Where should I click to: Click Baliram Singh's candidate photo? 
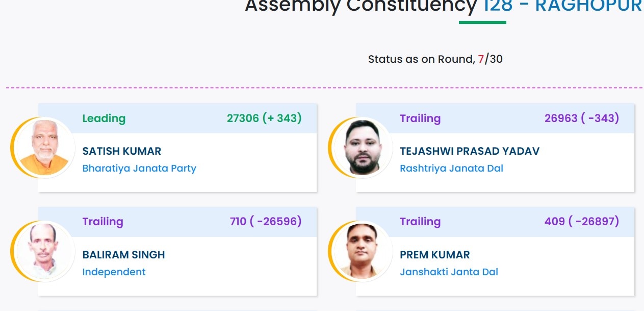coord(44,251)
